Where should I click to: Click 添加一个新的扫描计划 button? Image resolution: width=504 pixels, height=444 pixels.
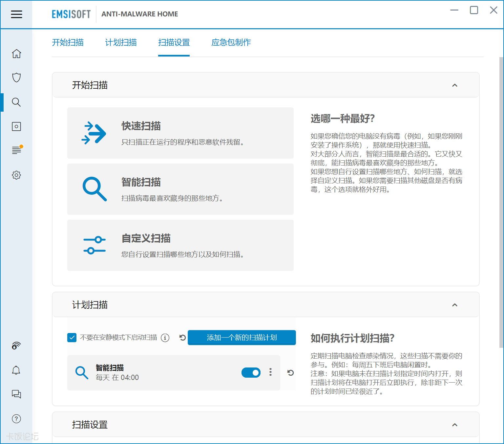click(x=241, y=338)
